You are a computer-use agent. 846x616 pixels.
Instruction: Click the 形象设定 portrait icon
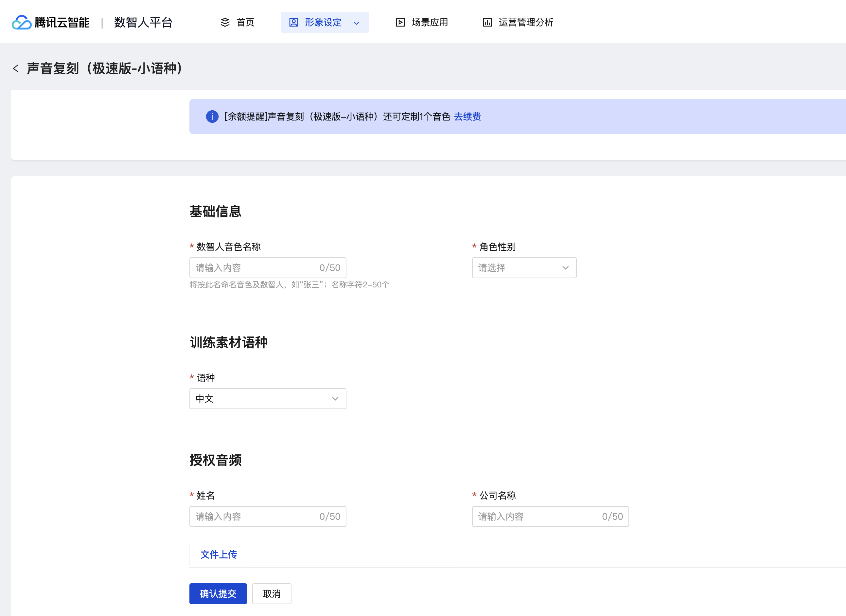(293, 22)
